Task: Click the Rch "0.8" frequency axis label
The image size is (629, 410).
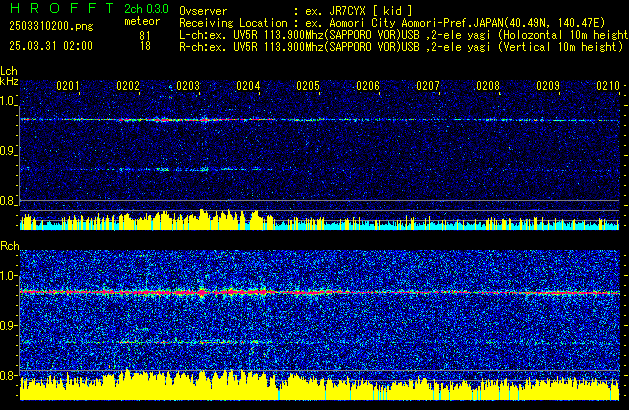Action: (7, 375)
